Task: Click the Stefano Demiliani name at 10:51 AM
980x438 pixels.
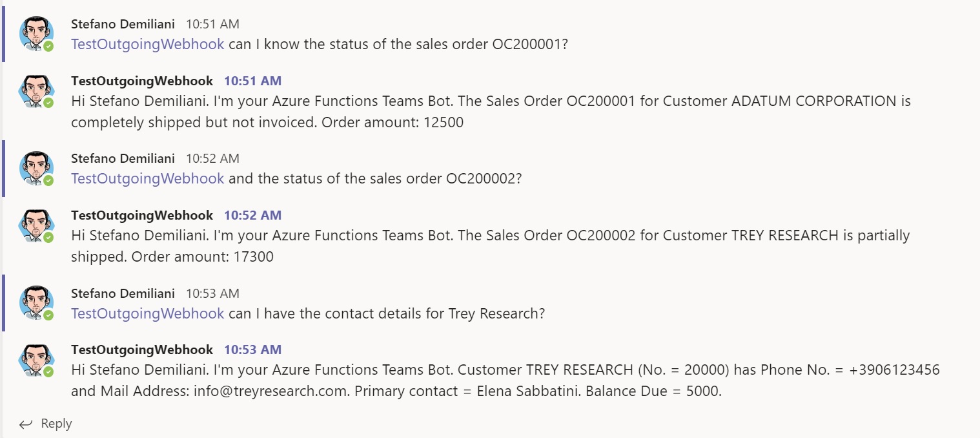Action: click(x=123, y=24)
